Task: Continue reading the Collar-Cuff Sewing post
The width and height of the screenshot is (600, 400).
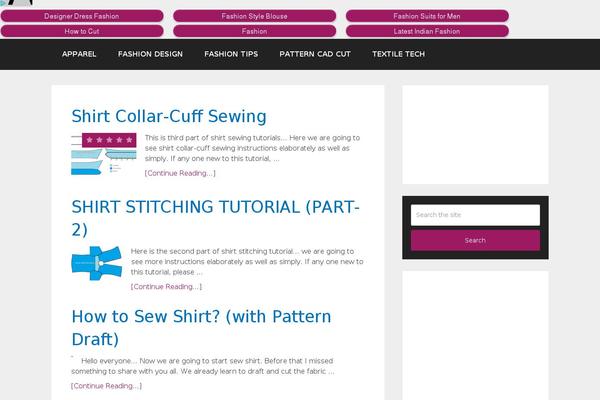Action: click(180, 173)
